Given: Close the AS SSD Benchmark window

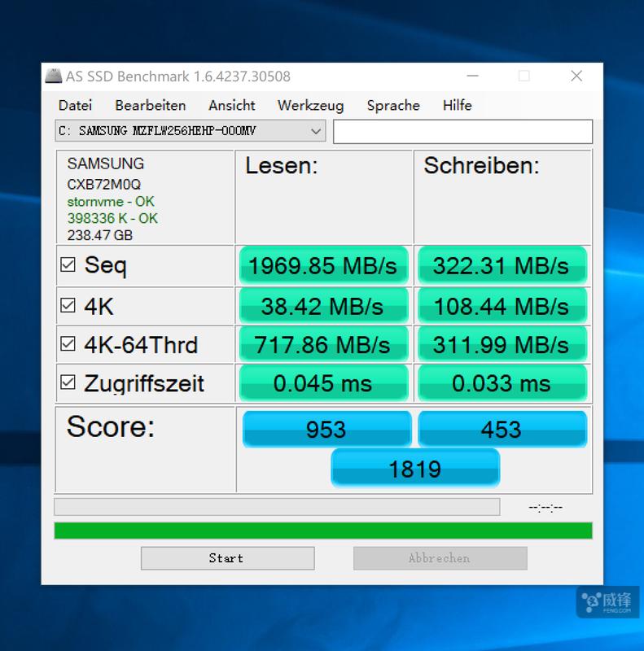Looking at the screenshot, I should coord(576,76).
